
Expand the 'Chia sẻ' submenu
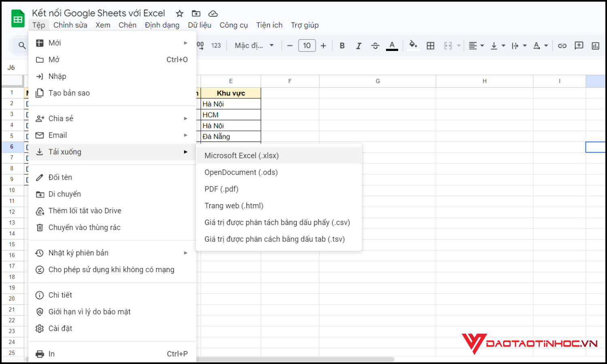pos(60,118)
